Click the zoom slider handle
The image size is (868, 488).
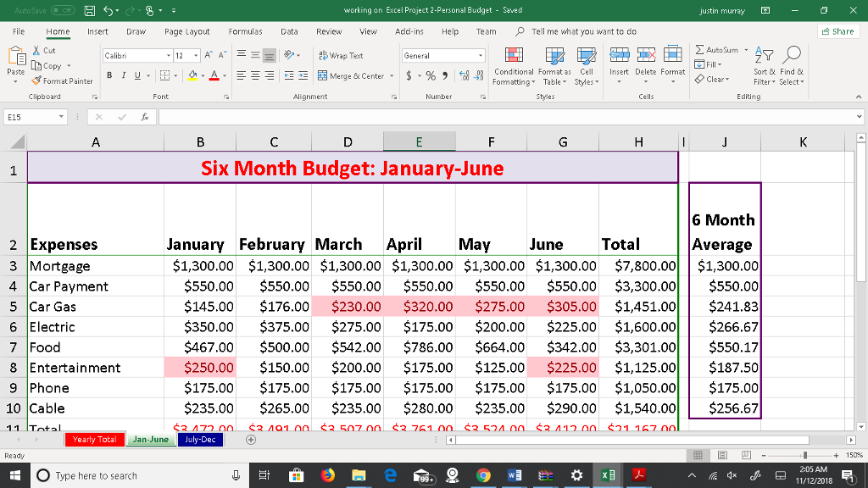805,455
